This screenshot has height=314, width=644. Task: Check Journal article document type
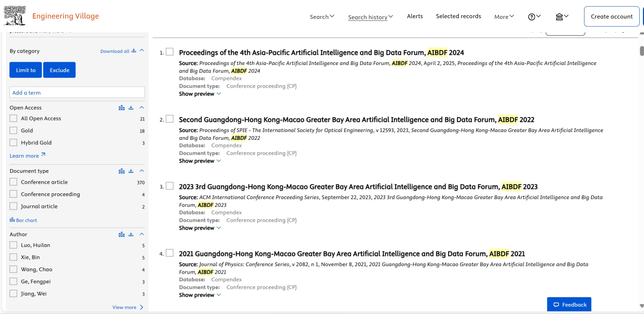point(13,206)
